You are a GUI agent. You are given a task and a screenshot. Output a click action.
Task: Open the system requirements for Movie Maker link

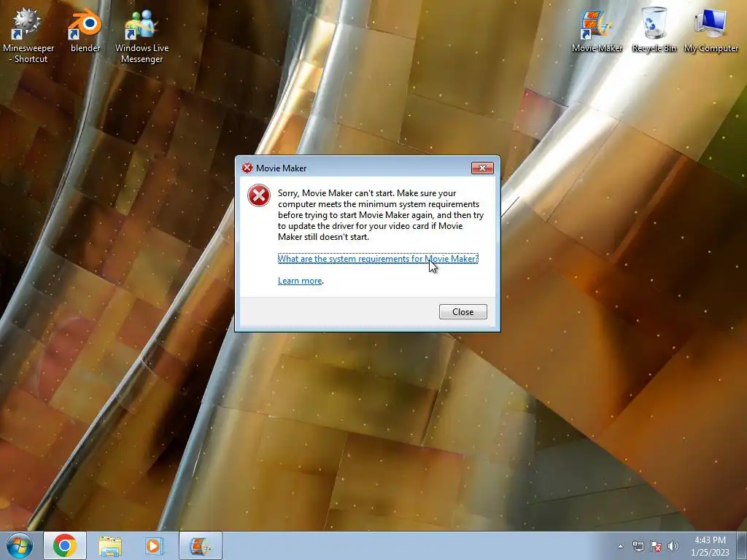pos(378,259)
